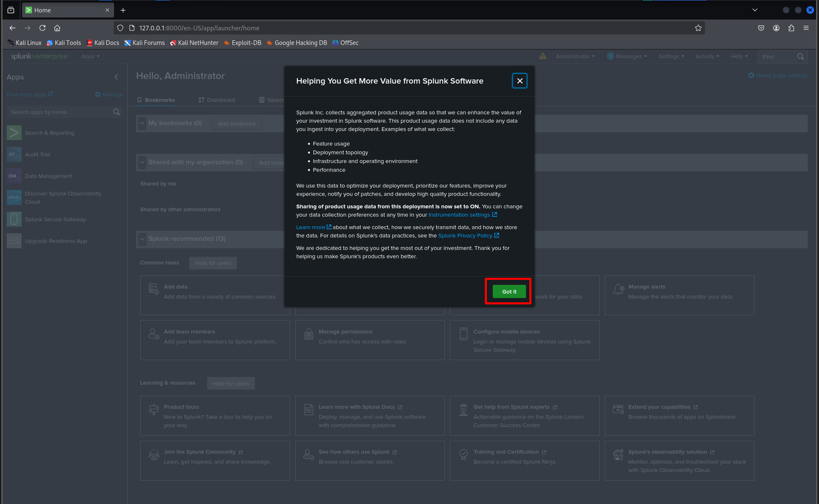This screenshot has height=504, width=819.
Task: Click the Find search magnifier icon
Action: pos(800,56)
